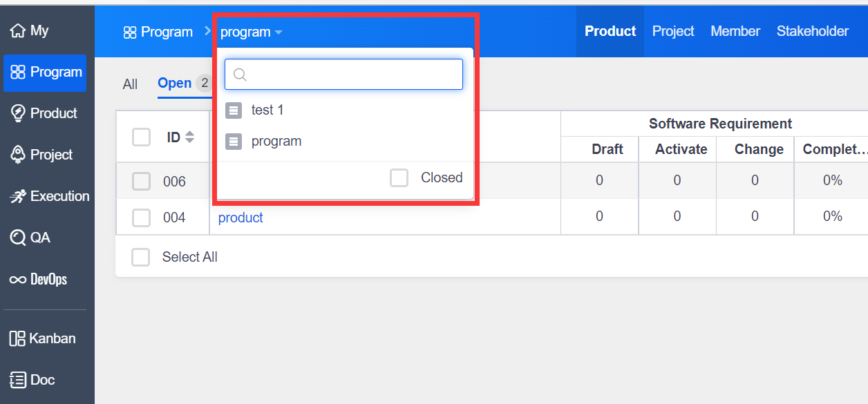
Task: Check the row 006 checkbox
Action: (141, 182)
